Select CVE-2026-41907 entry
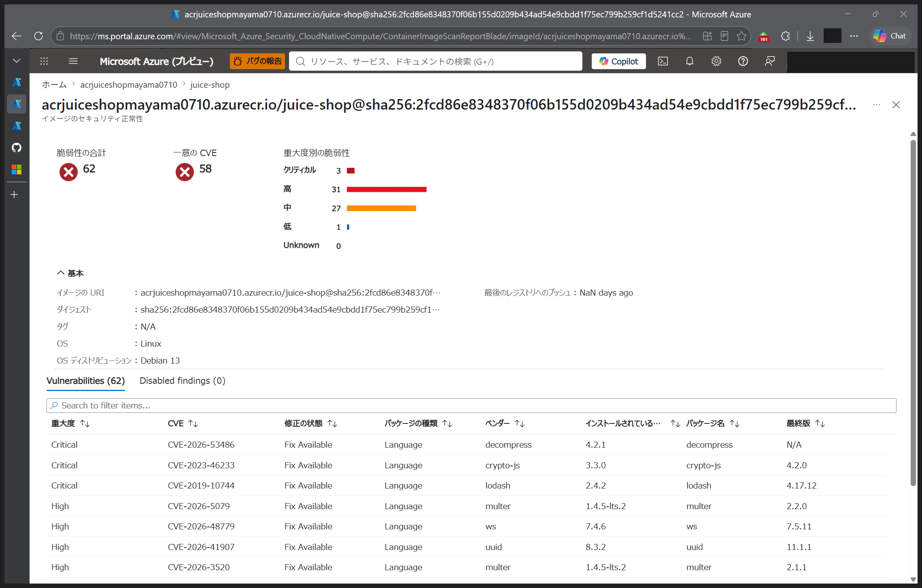The height and width of the screenshot is (588, 922). 467,547
